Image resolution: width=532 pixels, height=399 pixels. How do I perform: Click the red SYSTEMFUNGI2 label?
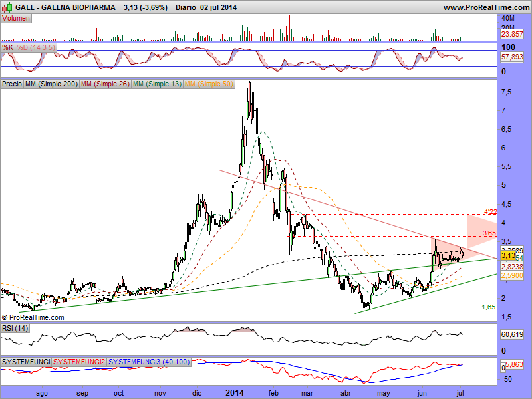point(79,362)
